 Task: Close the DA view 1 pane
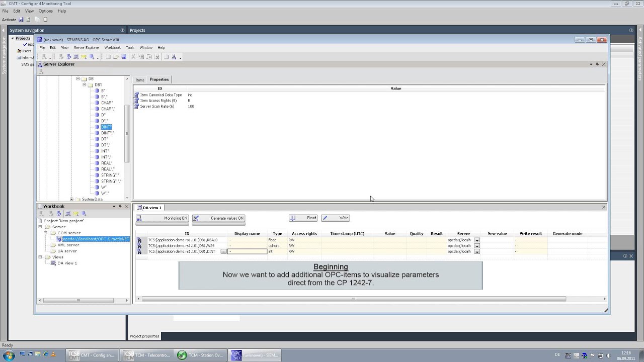[x=604, y=207]
